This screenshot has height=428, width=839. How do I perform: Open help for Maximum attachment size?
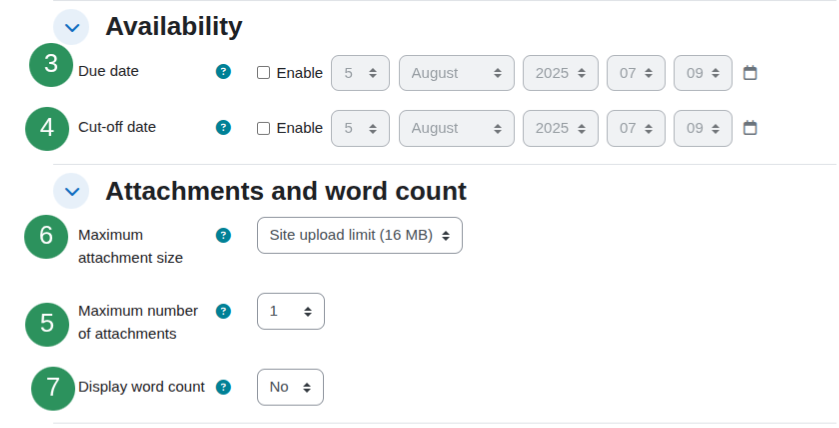tap(223, 235)
